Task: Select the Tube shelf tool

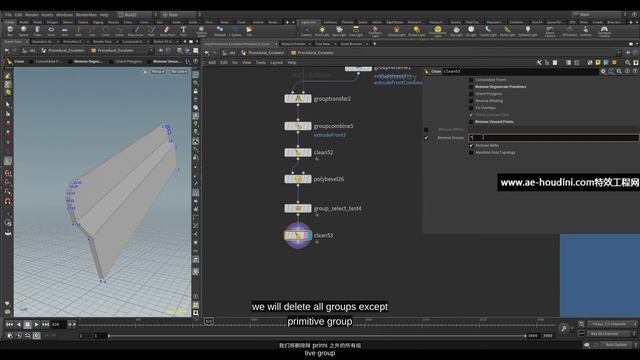Action: [x=37, y=31]
